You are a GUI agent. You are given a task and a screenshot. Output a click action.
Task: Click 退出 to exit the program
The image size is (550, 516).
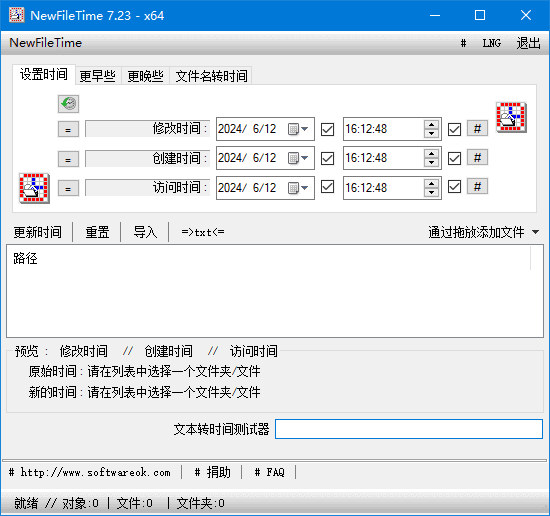[x=529, y=43]
